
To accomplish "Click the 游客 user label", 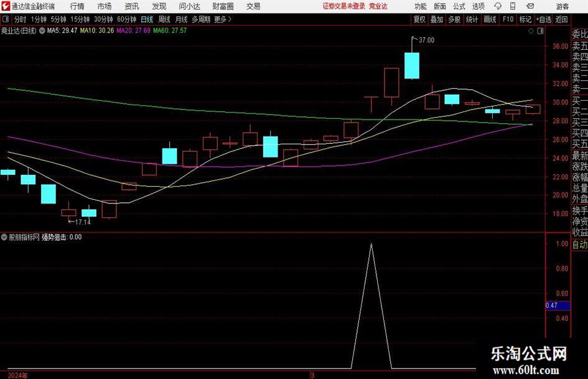I will click(562, 6).
